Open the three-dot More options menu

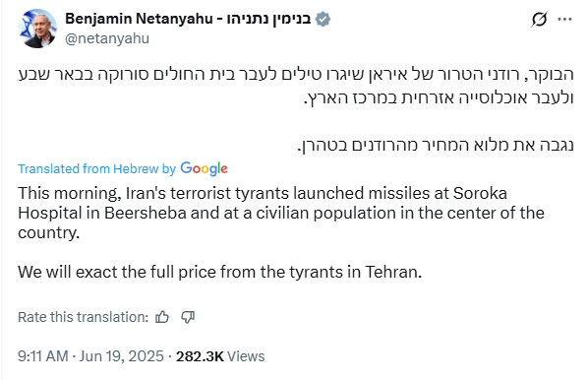(x=564, y=19)
